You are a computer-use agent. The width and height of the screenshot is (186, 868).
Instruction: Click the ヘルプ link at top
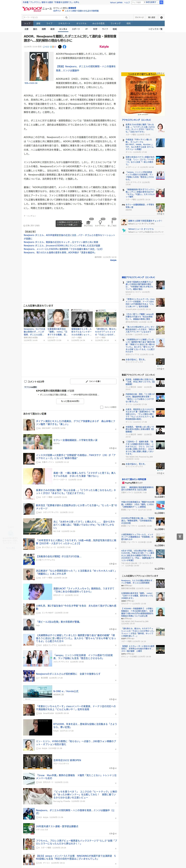[127, 2]
